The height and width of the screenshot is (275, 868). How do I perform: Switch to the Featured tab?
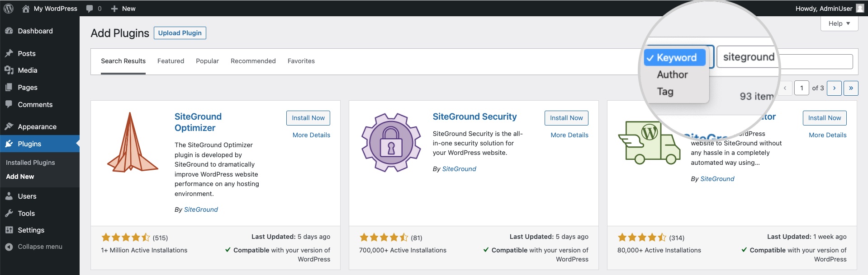(171, 61)
